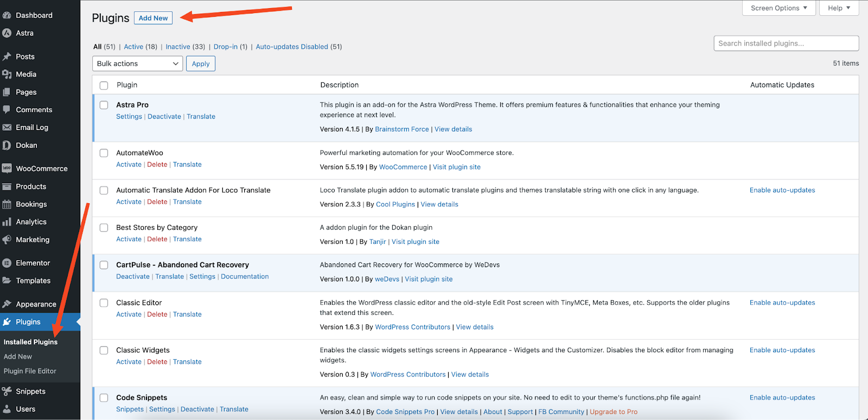Open CartPulse Documentation link

pyautogui.click(x=245, y=276)
